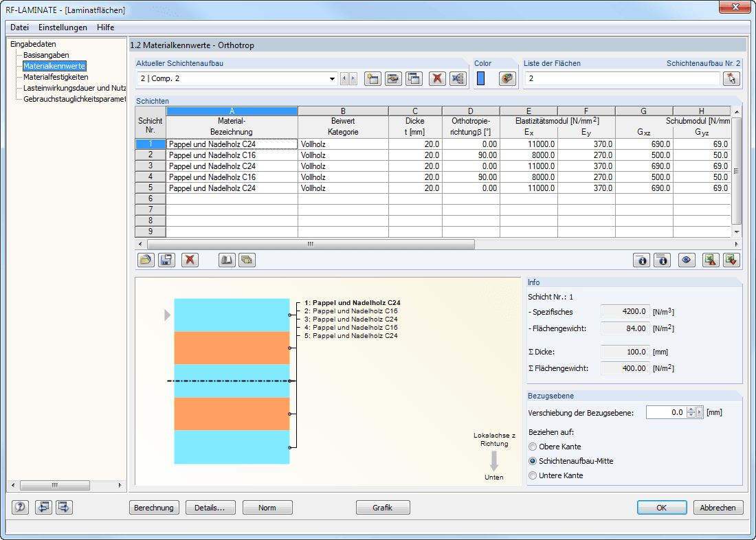
Task: Select Materialfestigkeiten in the tree
Action: [56, 77]
